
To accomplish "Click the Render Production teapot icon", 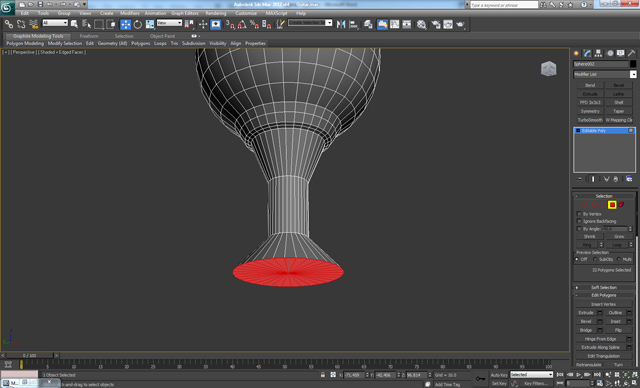I will [460, 24].
